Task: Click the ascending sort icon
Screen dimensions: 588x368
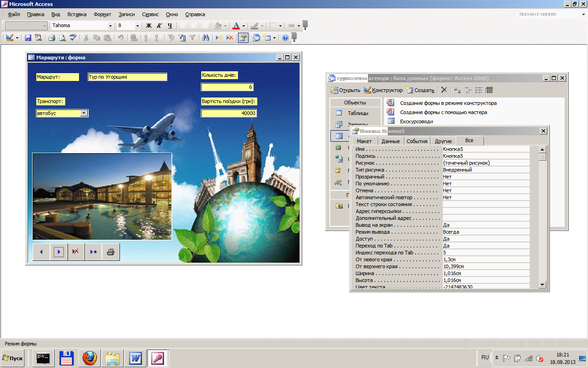Action: (148, 38)
